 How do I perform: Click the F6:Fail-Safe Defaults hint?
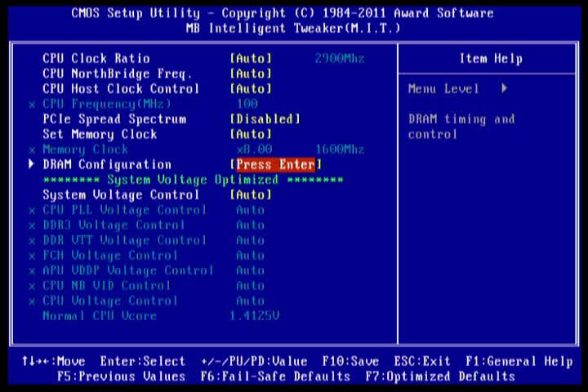click(x=275, y=376)
